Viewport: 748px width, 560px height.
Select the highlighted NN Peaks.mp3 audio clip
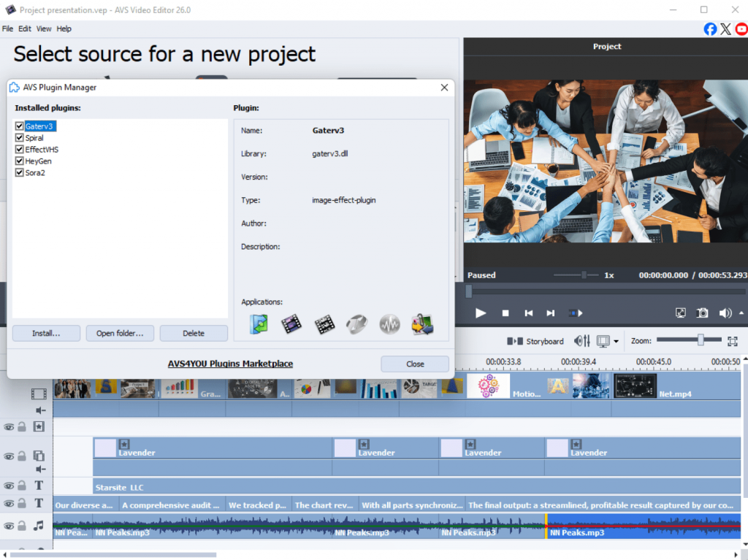[644, 526]
